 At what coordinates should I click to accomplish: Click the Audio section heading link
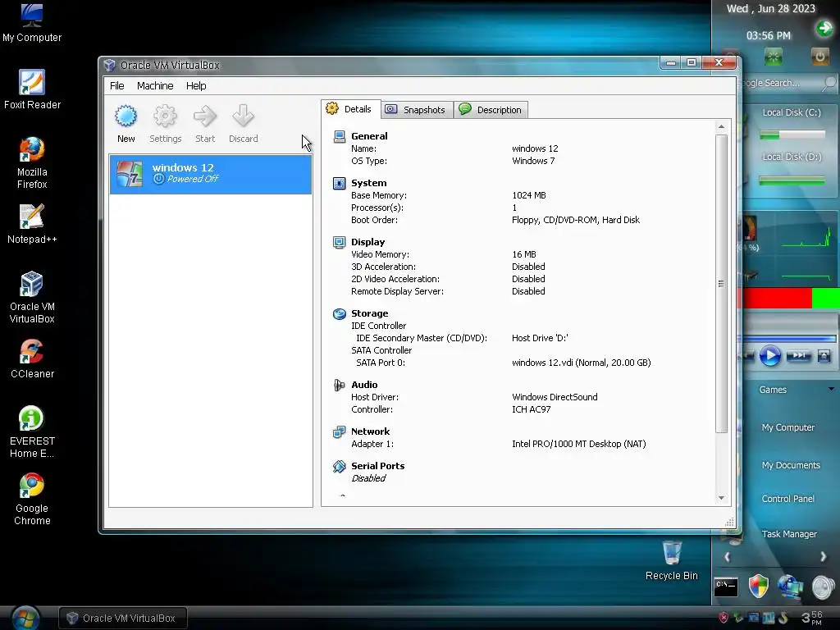[364, 385]
